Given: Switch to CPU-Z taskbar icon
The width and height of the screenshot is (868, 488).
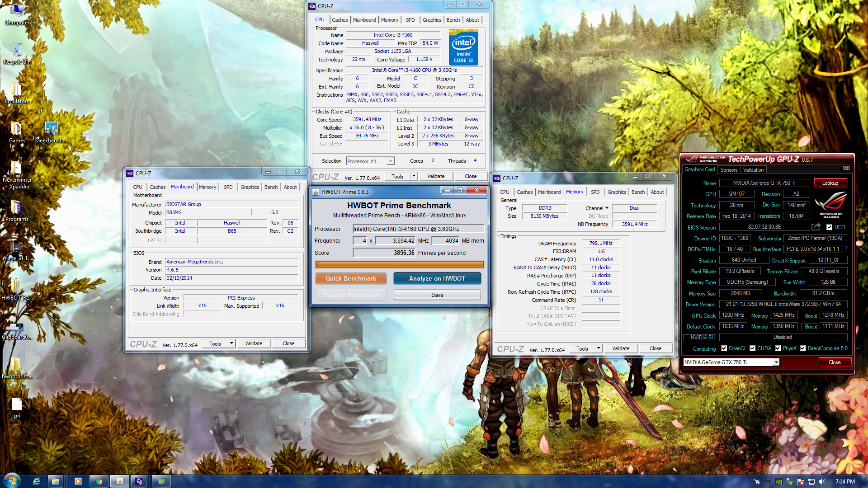Looking at the screenshot, I should click(x=139, y=481).
